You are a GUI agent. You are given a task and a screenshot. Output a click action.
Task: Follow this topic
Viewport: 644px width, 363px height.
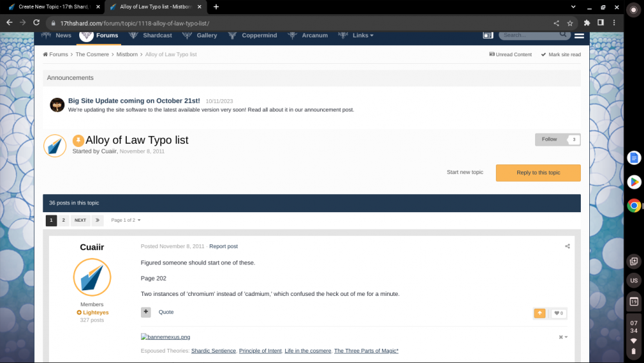coord(549,139)
